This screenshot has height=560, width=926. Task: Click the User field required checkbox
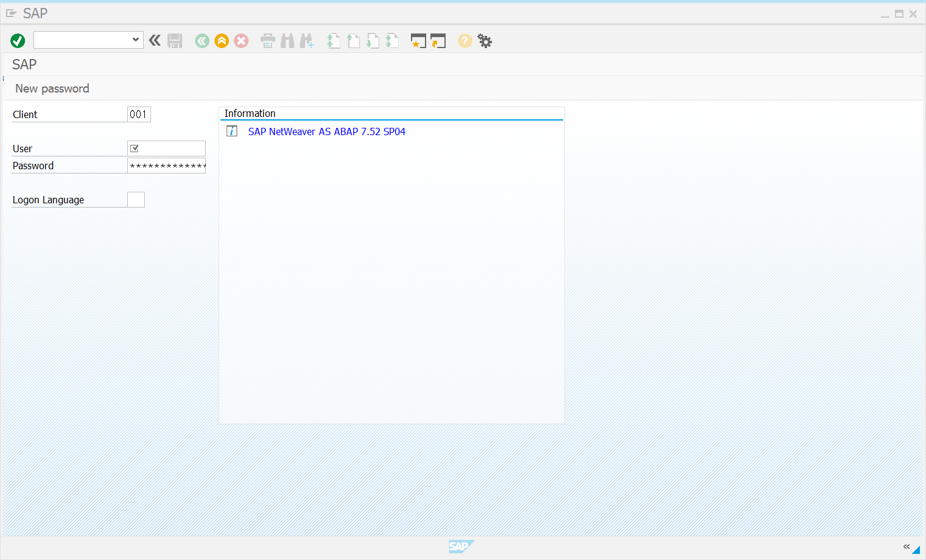[135, 149]
